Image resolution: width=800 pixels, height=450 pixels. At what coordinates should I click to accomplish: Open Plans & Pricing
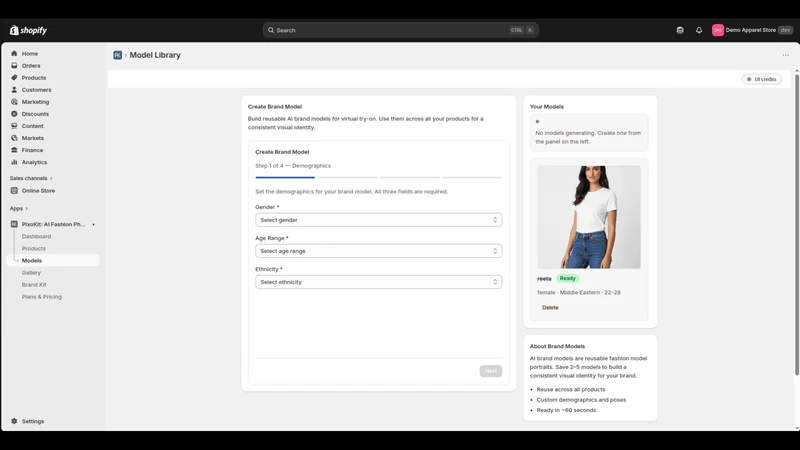(x=42, y=296)
